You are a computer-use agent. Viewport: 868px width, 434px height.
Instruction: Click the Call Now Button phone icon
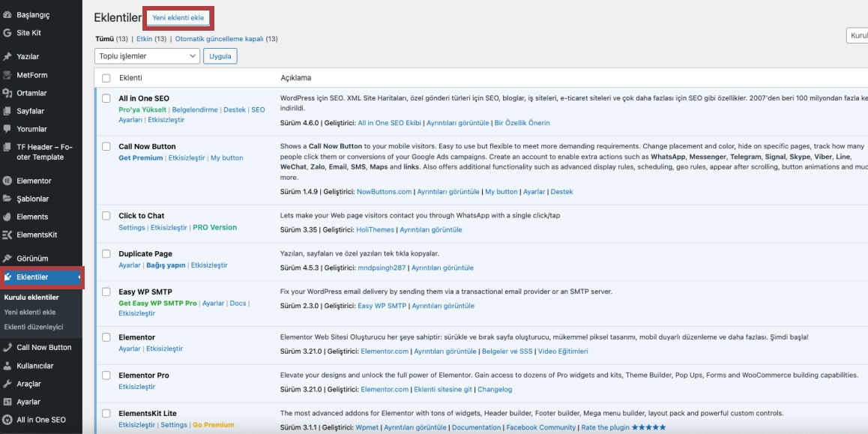(x=7, y=348)
